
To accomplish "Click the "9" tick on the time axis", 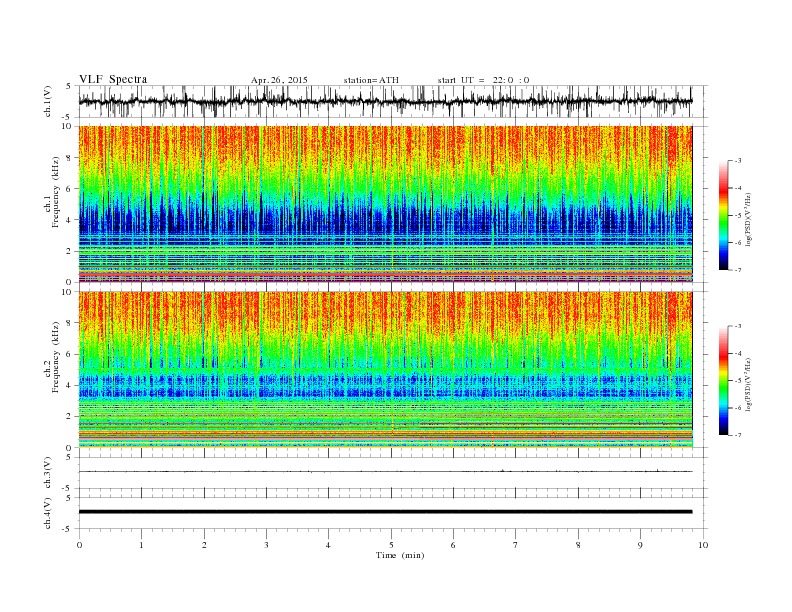I will [x=640, y=545].
